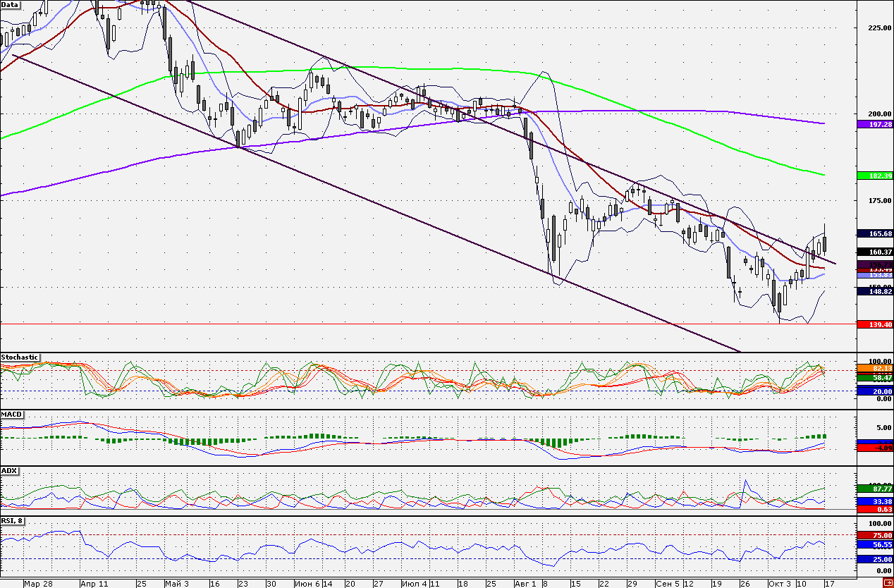Click the Окт 3 date on time axis

click(779, 584)
